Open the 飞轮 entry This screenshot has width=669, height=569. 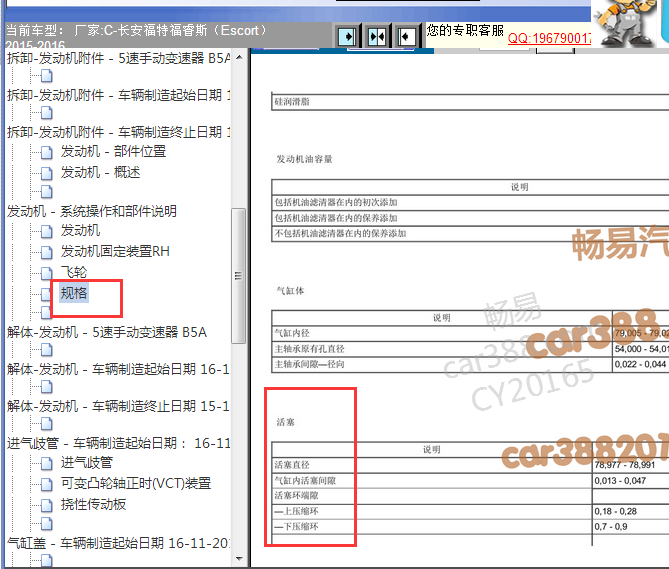[x=73, y=272]
